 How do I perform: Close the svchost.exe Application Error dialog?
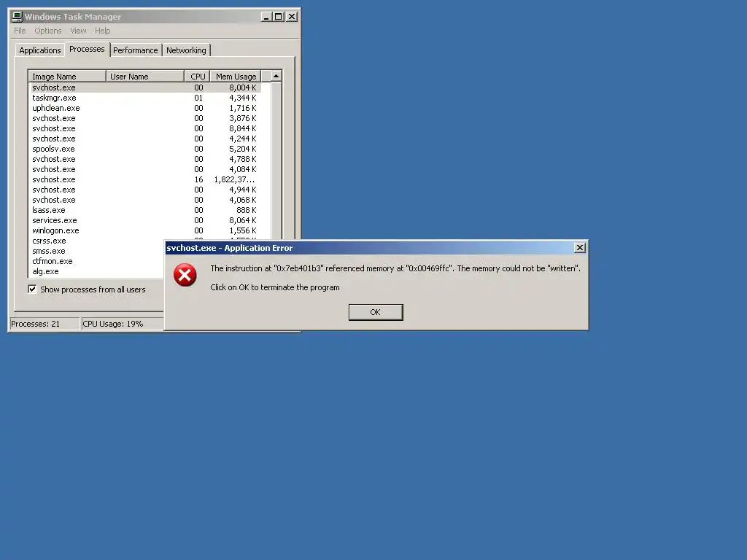tap(579, 248)
